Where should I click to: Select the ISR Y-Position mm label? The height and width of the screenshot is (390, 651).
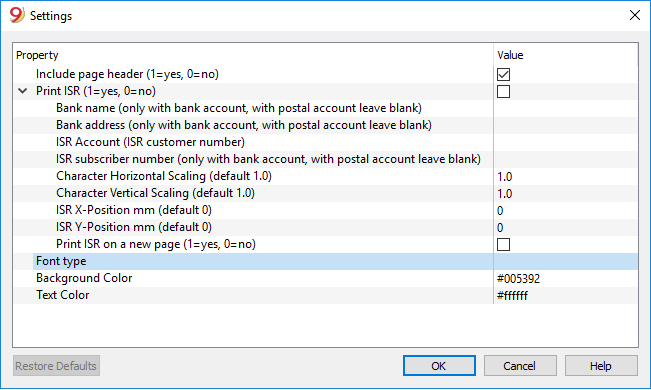click(x=134, y=227)
